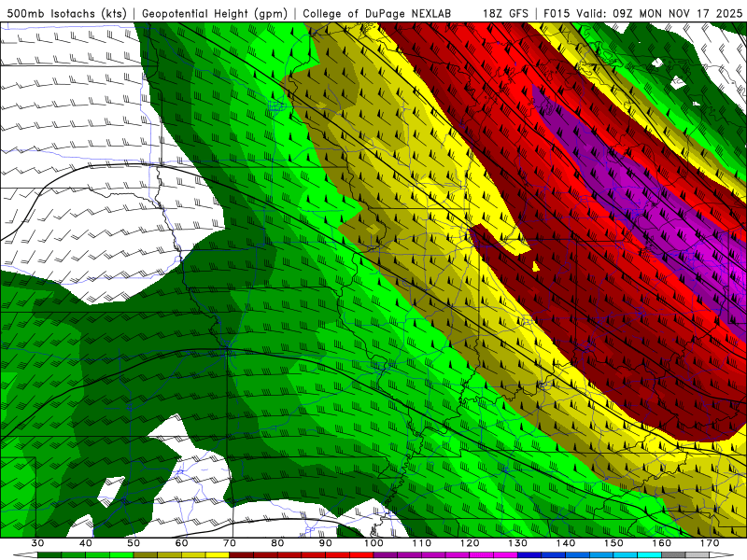Click the legend value 120
The height and width of the screenshot is (560, 747).
470,543
